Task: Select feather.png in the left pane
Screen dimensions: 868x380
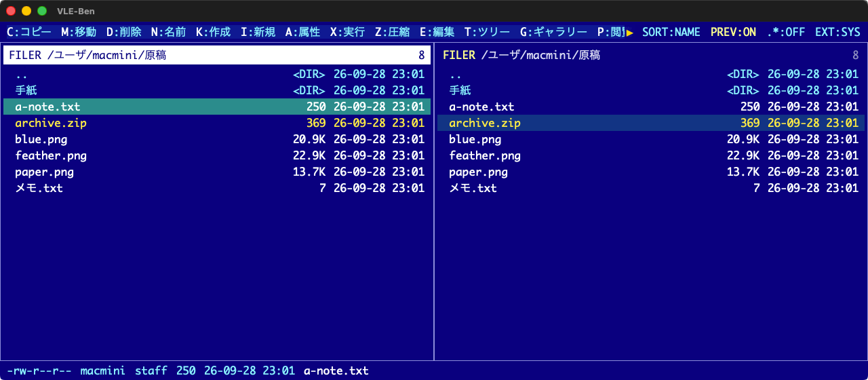Action: (217, 155)
